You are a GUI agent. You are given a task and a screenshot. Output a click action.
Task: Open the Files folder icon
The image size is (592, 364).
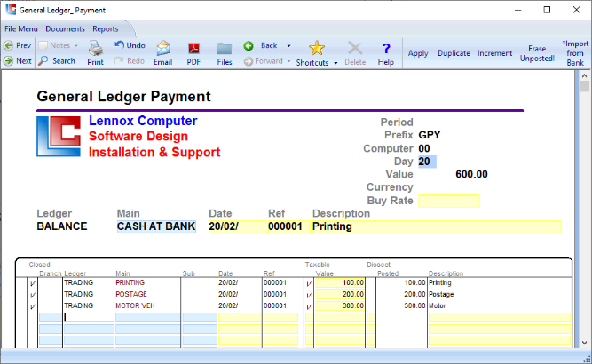tap(225, 50)
